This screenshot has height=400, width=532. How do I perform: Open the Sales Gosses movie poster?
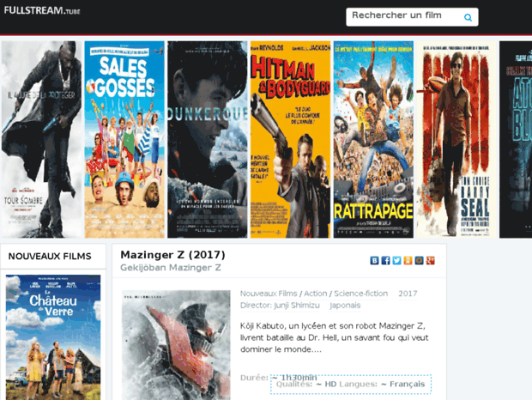click(x=124, y=139)
